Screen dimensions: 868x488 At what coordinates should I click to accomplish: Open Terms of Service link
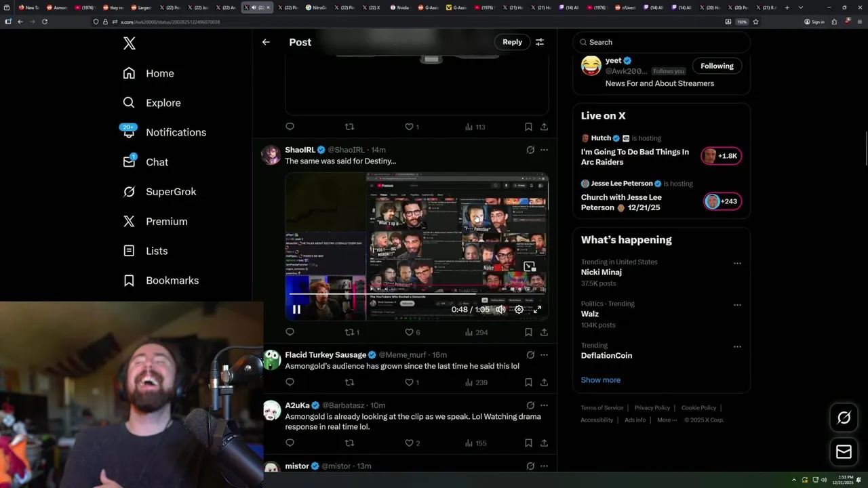(x=601, y=408)
